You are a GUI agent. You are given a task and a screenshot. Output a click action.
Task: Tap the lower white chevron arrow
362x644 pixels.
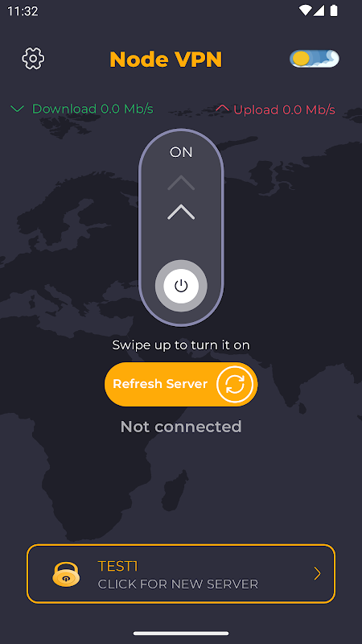(181, 212)
